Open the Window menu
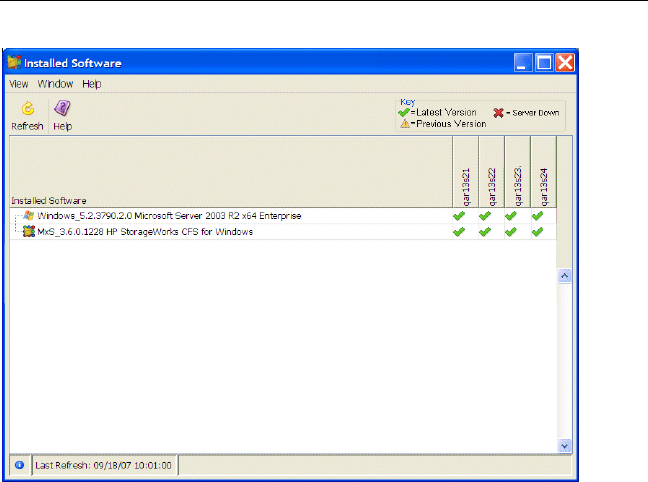Image resolution: width=648 pixels, height=482 pixels. point(55,84)
